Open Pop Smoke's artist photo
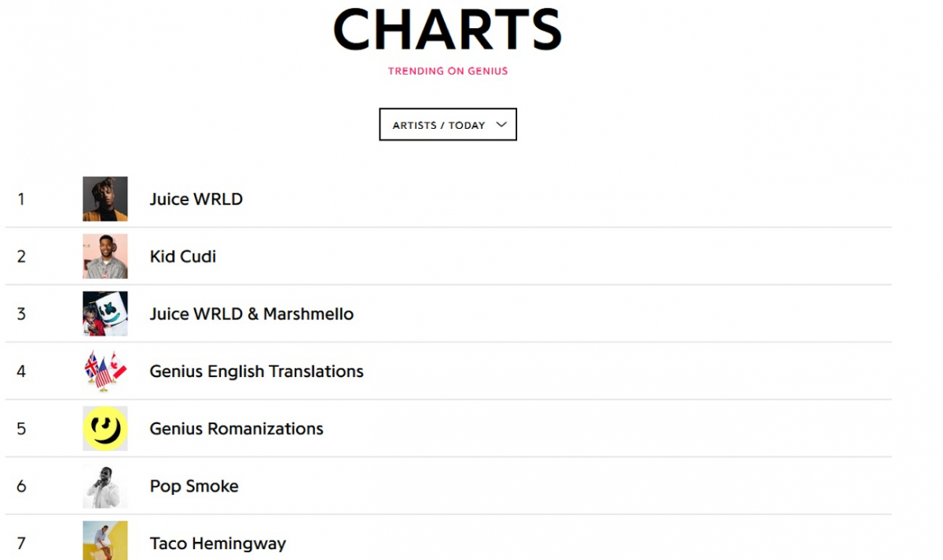 pos(105,486)
